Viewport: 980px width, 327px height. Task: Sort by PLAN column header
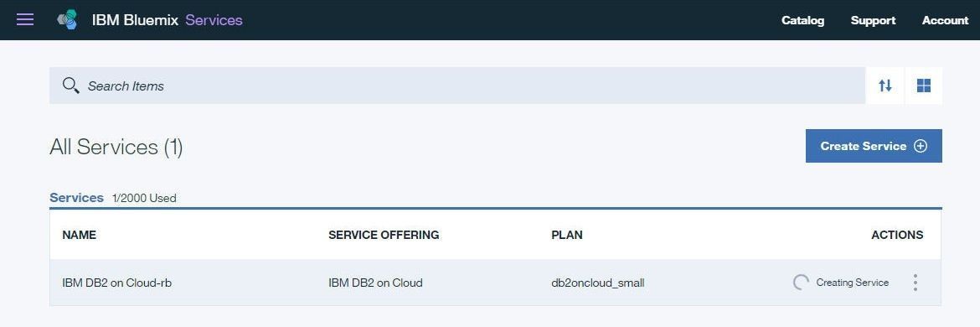tap(567, 235)
